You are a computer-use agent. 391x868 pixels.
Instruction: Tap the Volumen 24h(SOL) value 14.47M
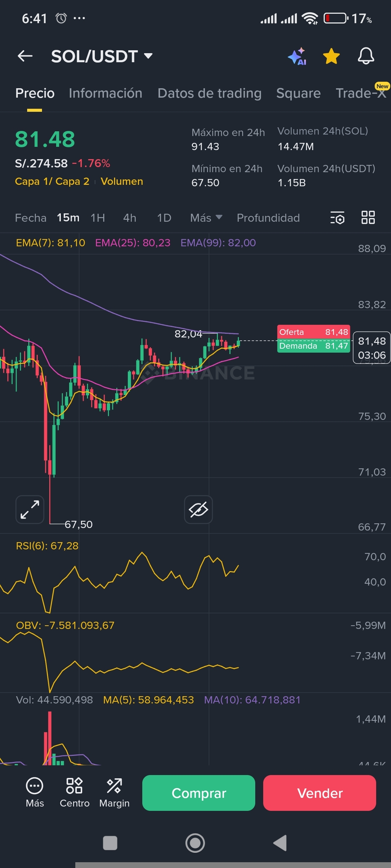point(296,146)
